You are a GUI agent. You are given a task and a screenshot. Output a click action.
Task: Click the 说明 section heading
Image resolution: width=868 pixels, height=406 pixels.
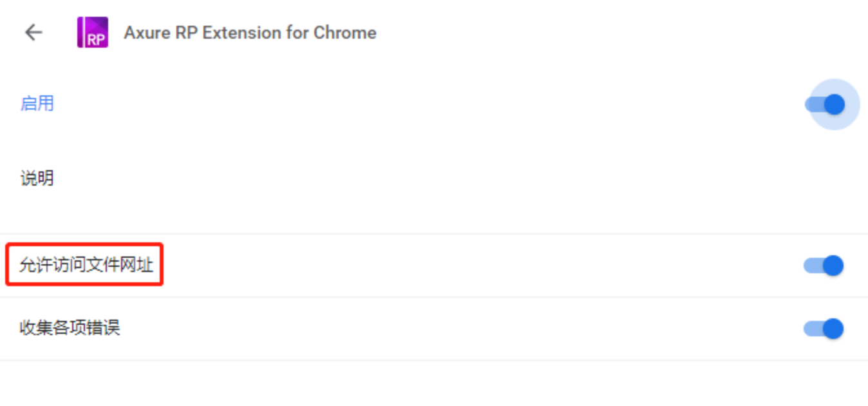(x=37, y=179)
